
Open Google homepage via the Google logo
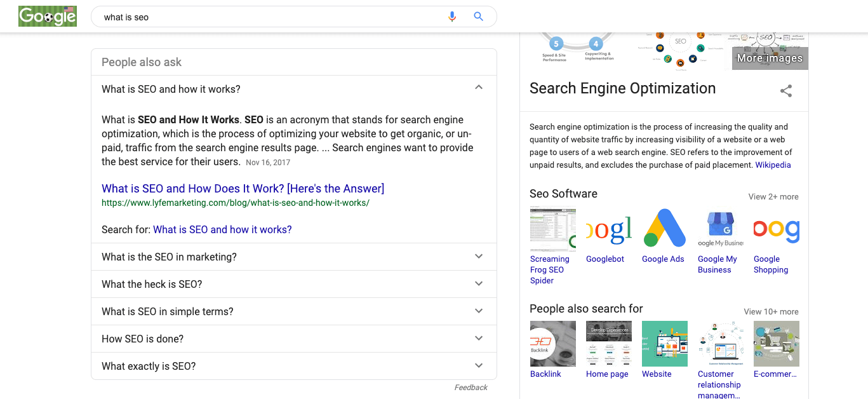click(x=47, y=16)
